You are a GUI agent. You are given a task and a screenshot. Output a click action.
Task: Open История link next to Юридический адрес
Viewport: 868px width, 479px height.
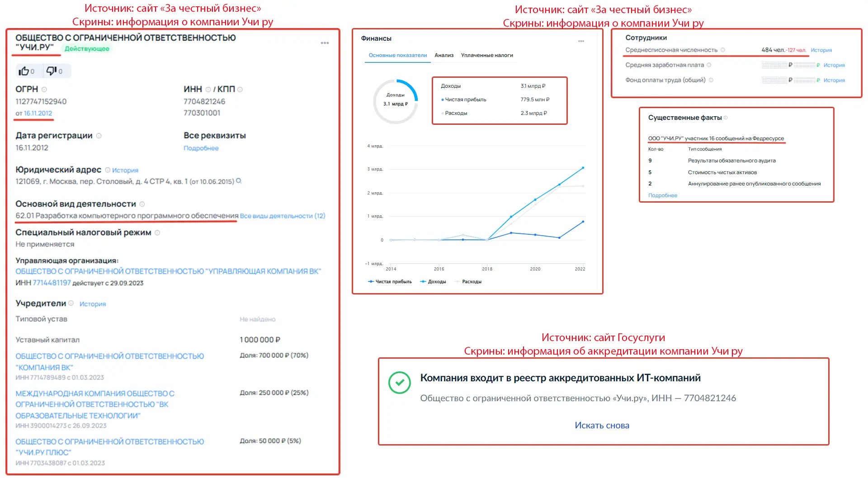125,170
